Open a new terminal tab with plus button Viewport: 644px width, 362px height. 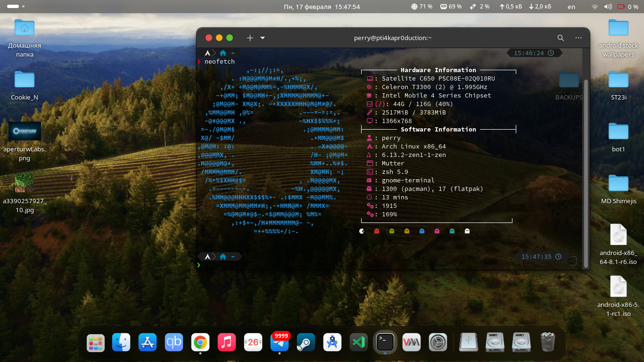tap(250, 38)
